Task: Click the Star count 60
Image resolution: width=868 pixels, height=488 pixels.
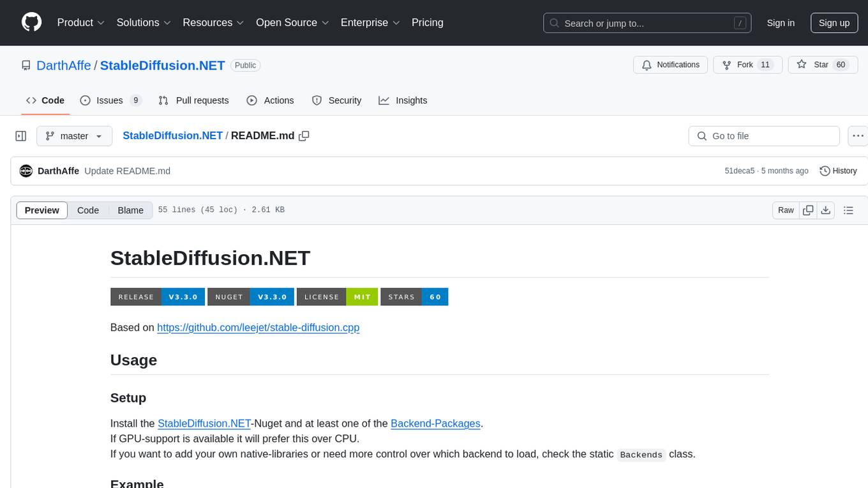Action: click(x=841, y=65)
